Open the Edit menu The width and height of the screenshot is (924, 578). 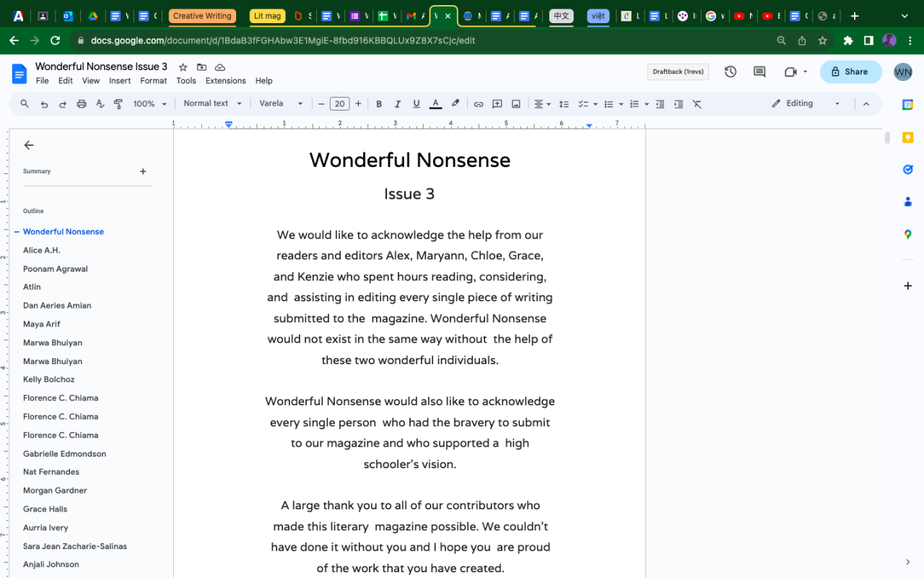66,81
